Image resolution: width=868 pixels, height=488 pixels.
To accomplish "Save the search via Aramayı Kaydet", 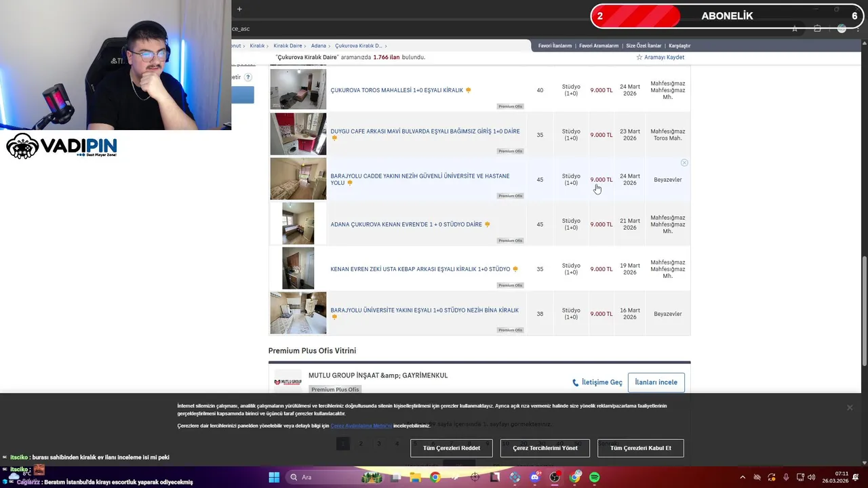I will (x=660, y=58).
